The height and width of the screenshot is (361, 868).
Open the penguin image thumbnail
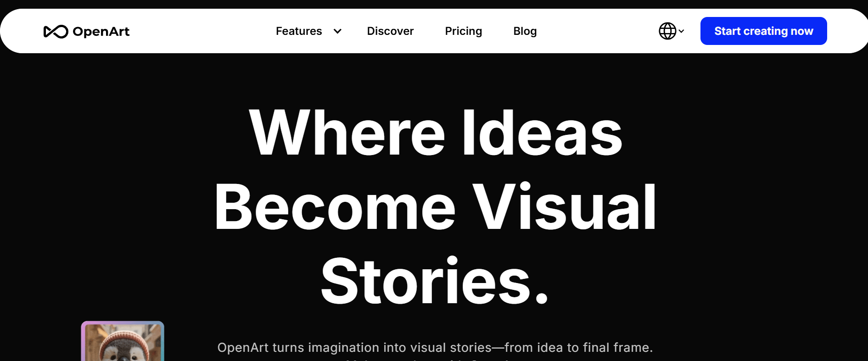coord(123,342)
